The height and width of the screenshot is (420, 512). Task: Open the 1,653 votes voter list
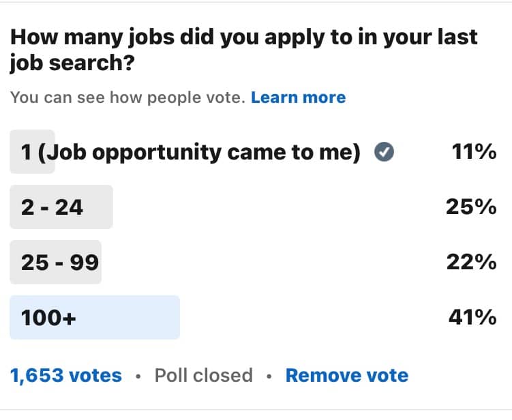(x=66, y=375)
